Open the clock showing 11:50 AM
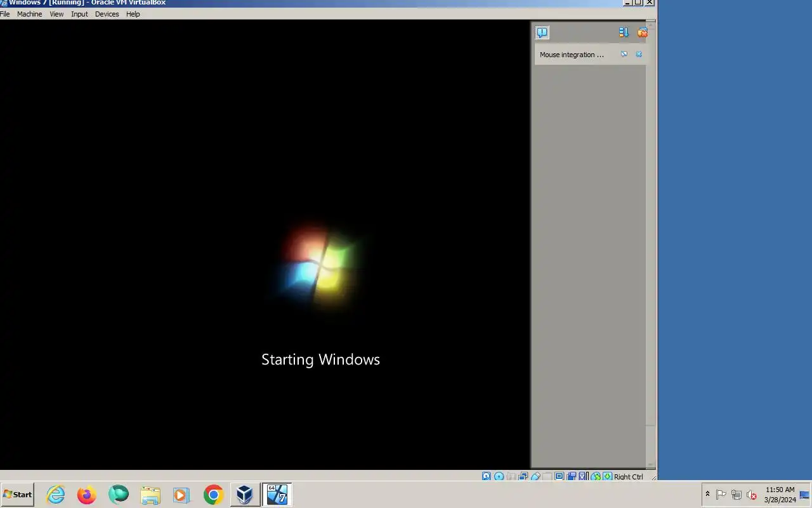 pos(780,495)
